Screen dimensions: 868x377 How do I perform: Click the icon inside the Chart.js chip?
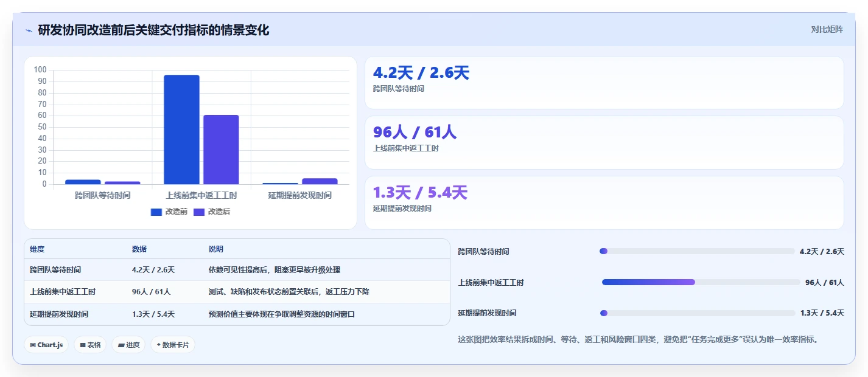33,345
